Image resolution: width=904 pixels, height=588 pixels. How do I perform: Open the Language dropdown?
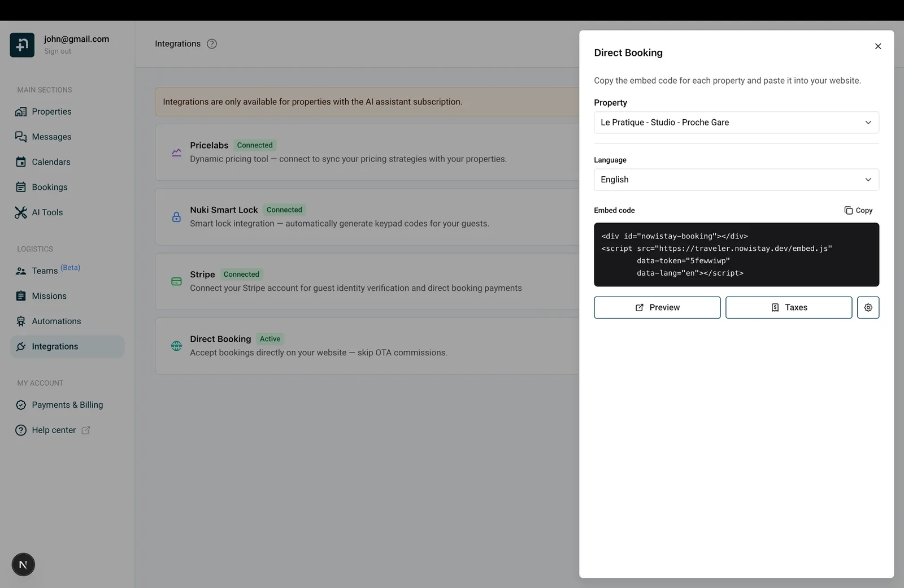tap(736, 180)
